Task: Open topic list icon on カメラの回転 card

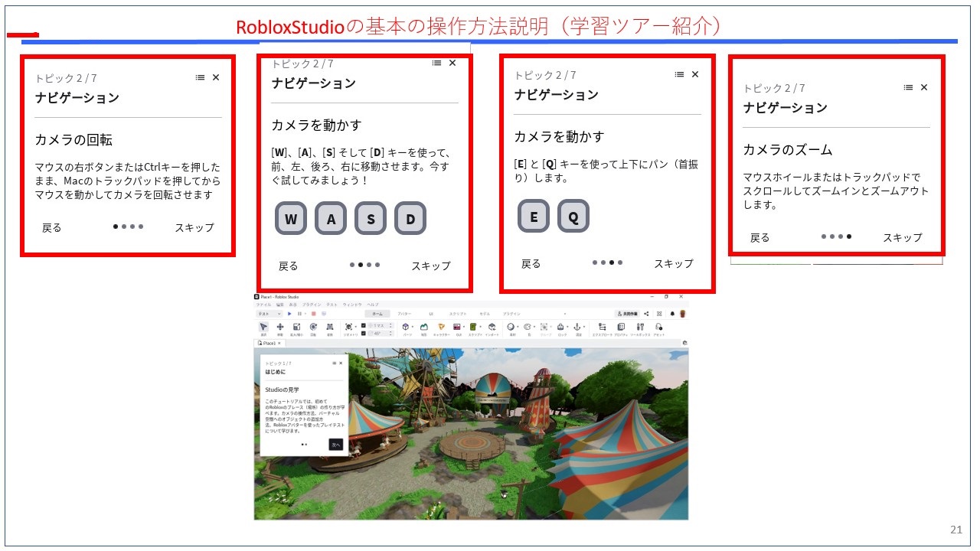Action: coord(200,77)
